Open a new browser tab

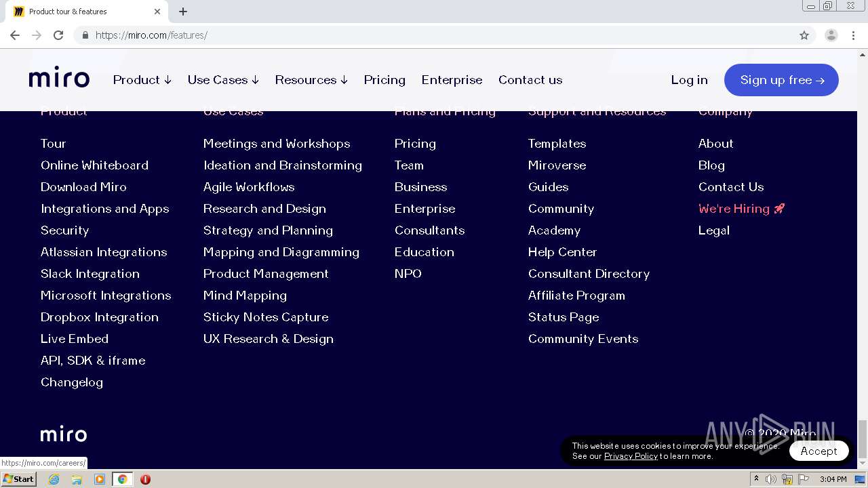click(x=183, y=12)
